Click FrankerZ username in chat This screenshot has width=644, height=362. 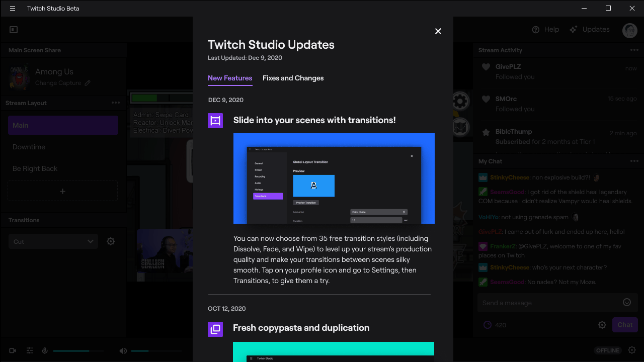[x=502, y=246]
